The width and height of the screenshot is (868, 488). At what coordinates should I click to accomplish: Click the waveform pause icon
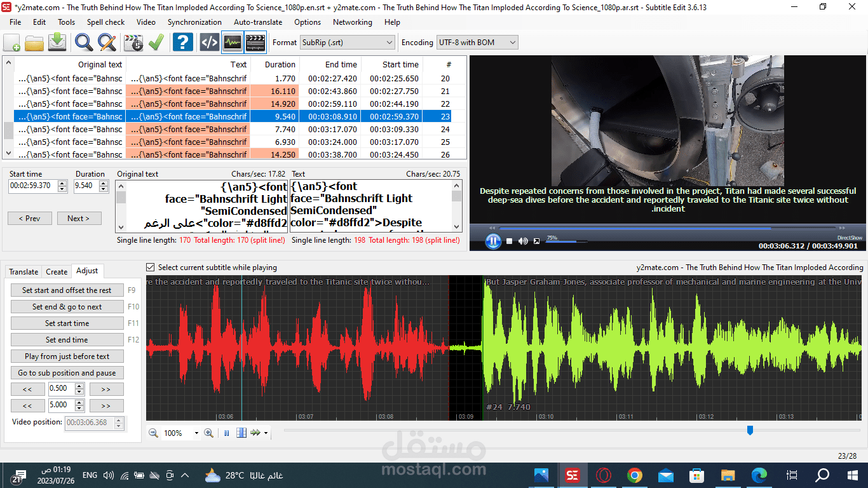227,433
